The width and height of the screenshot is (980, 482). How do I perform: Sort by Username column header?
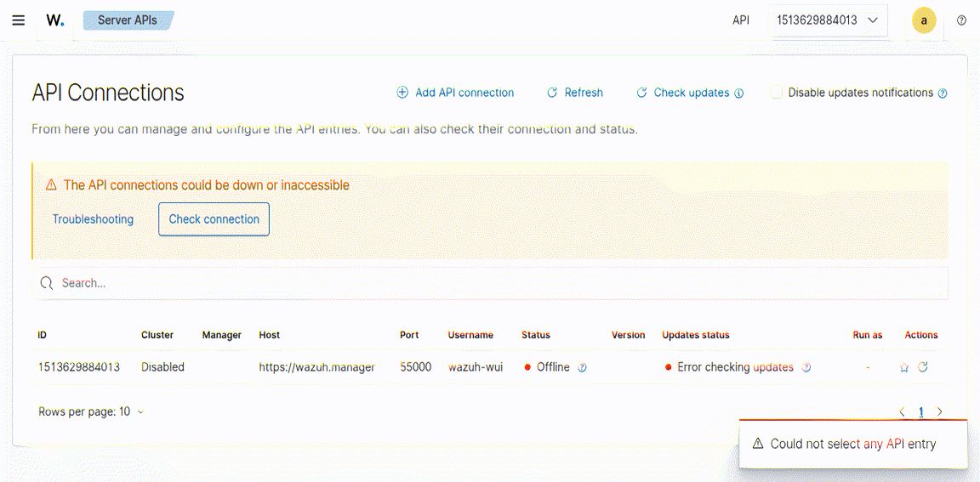point(470,335)
